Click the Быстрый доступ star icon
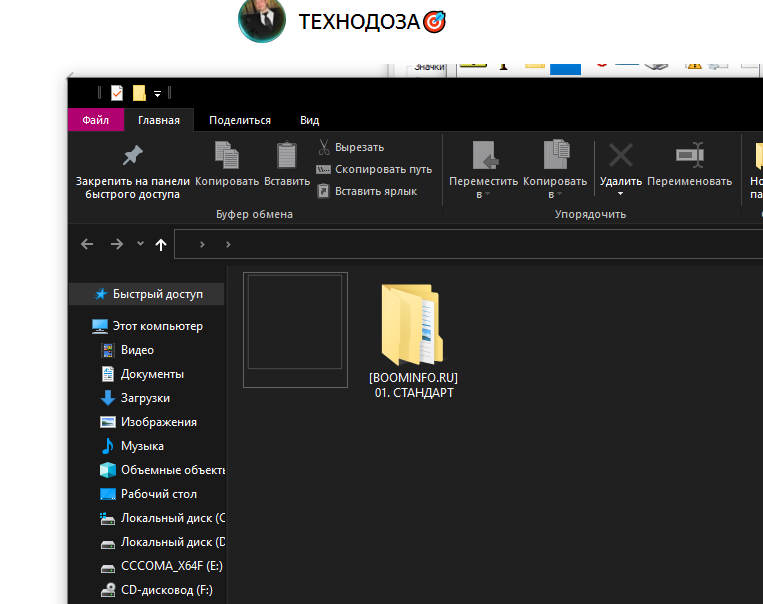763x604 pixels. [x=101, y=293]
